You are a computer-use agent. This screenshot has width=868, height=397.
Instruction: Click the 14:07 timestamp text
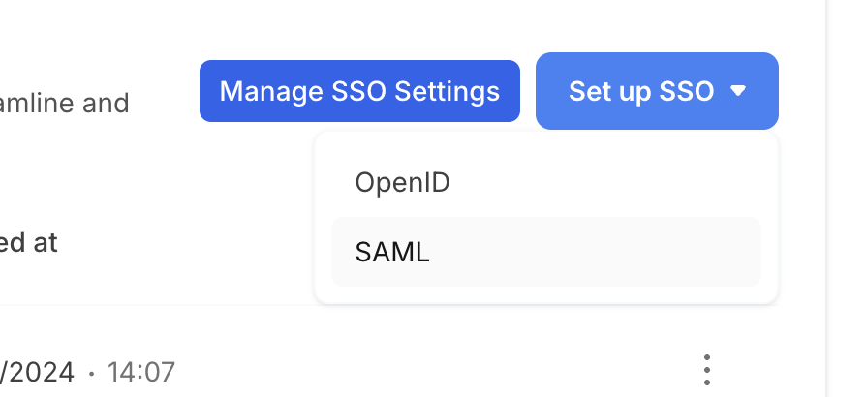(x=140, y=371)
